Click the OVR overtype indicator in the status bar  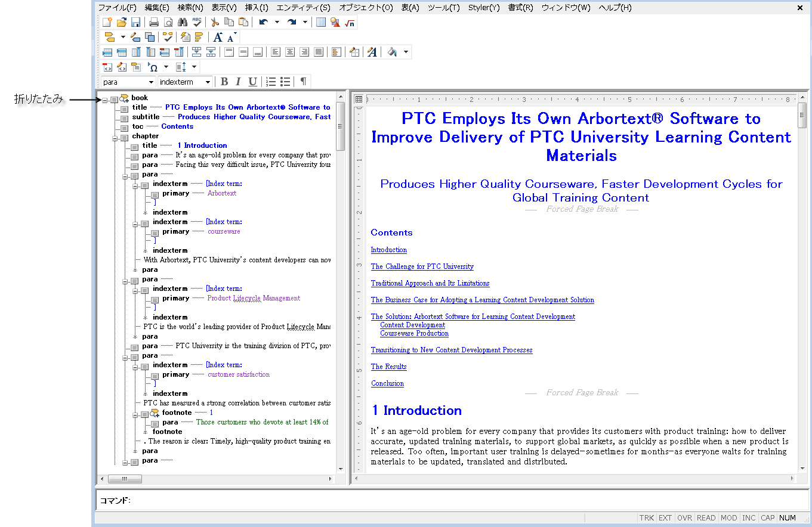[x=684, y=518]
